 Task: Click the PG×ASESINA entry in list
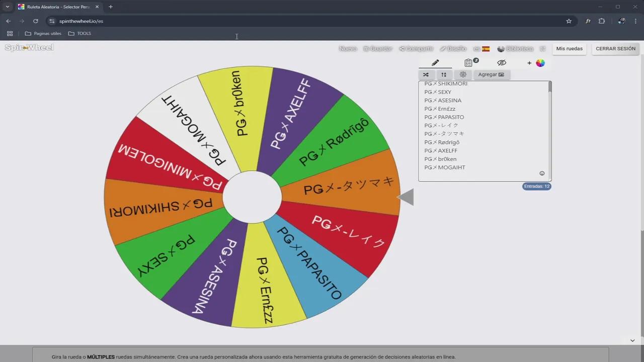click(443, 101)
